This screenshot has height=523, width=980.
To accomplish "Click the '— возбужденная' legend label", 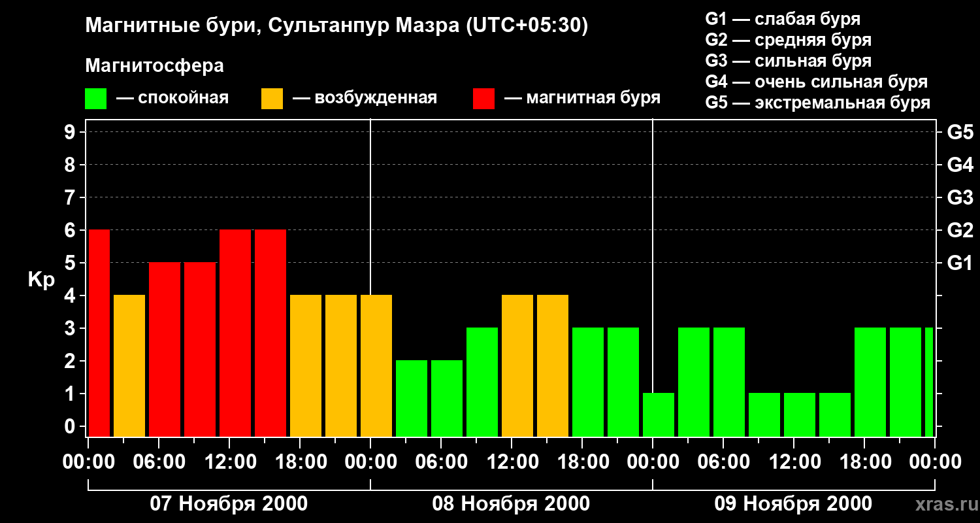I will [x=365, y=99].
